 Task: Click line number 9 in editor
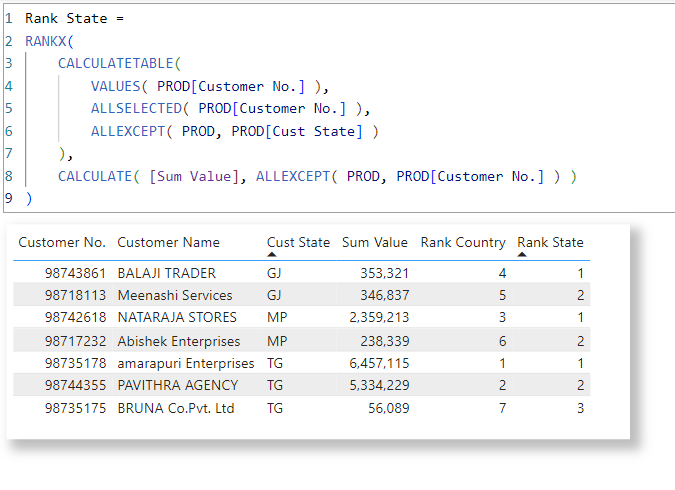pyautogui.click(x=9, y=198)
